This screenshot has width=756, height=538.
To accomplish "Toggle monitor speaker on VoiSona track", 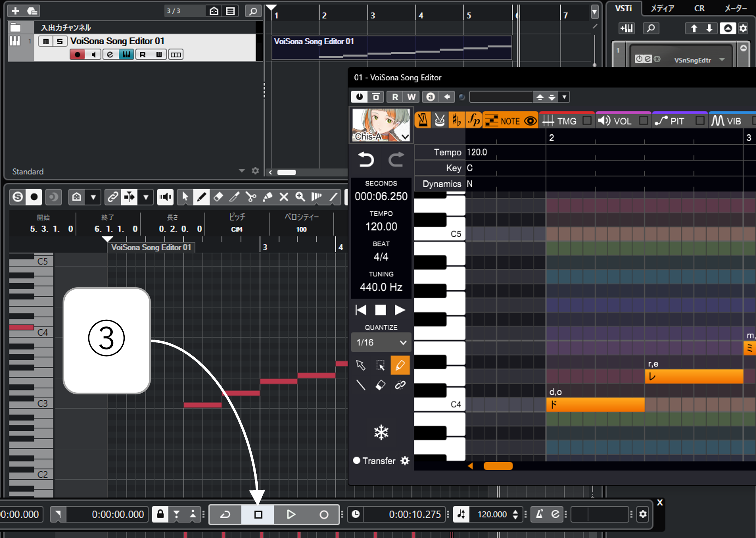I will [94, 54].
